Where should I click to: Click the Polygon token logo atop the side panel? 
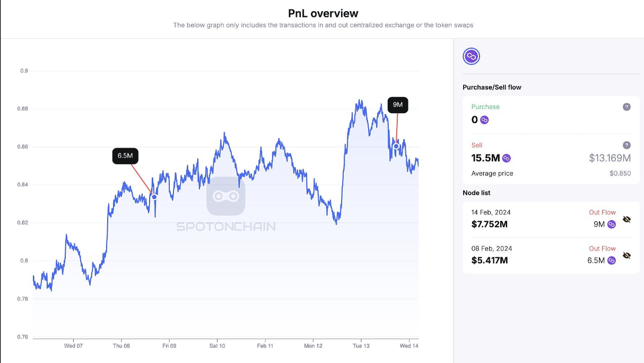click(471, 56)
